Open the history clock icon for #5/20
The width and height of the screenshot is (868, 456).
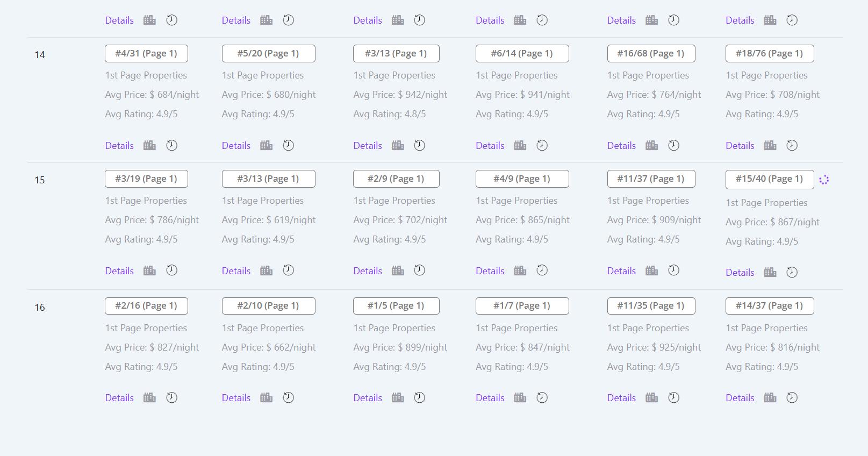coord(289,145)
